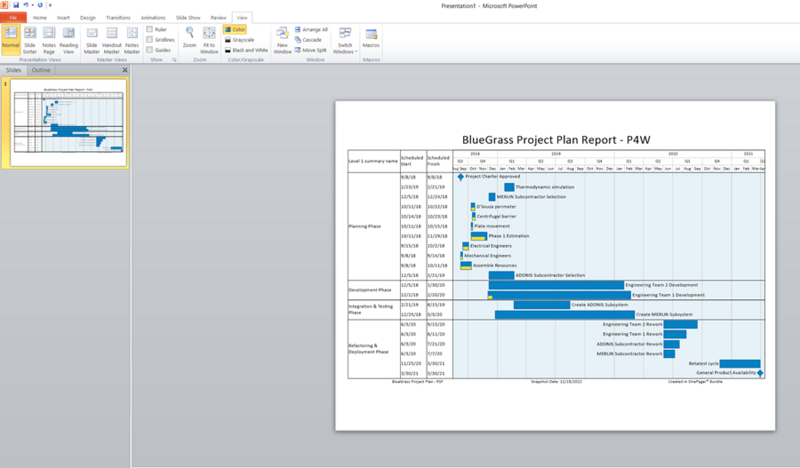The height and width of the screenshot is (468, 800).
Task: Click 'Level 1 summary name' column header
Action: click(373, 161)
